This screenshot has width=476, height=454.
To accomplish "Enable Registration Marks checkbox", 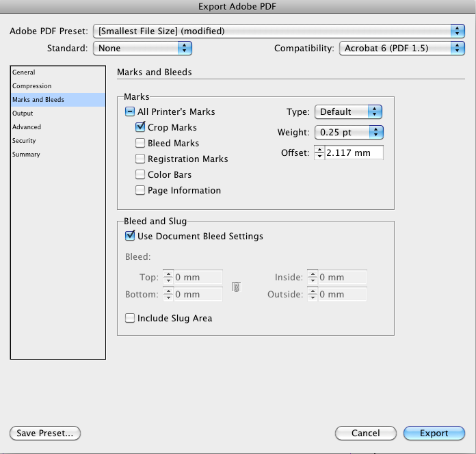I will pos(140,159).
